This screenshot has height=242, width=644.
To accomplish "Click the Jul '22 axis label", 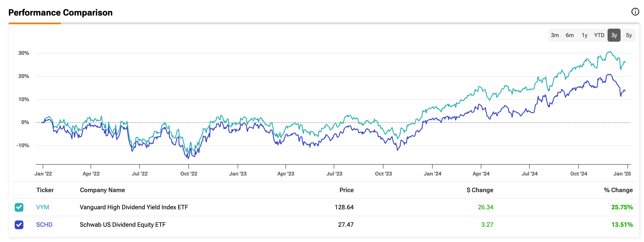I will tap(140, 174).
